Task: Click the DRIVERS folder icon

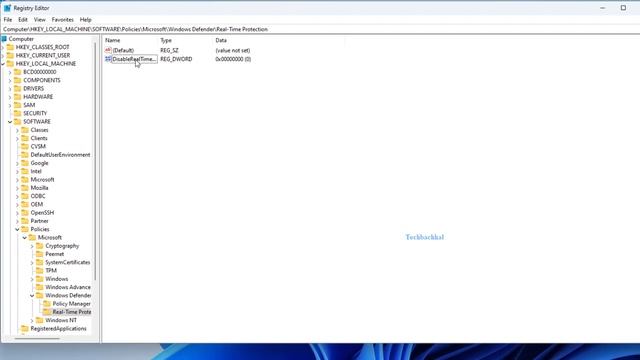Action: 18,89
